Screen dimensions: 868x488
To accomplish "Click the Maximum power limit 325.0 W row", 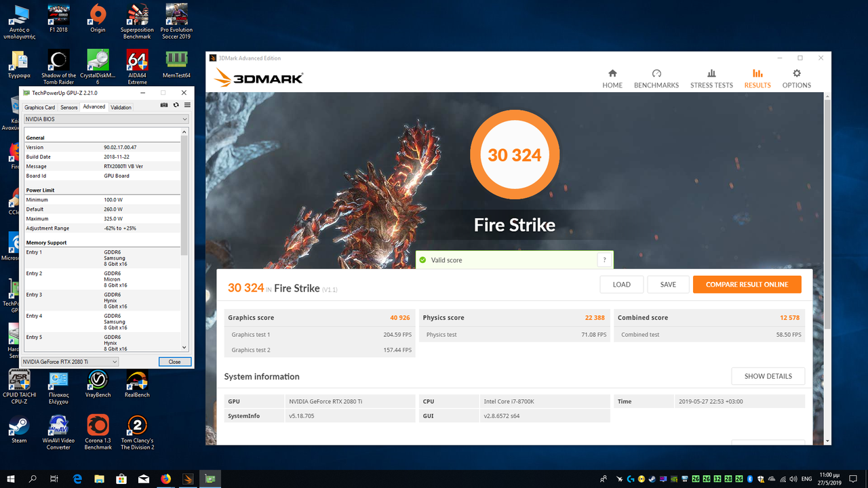I will 102,219.
